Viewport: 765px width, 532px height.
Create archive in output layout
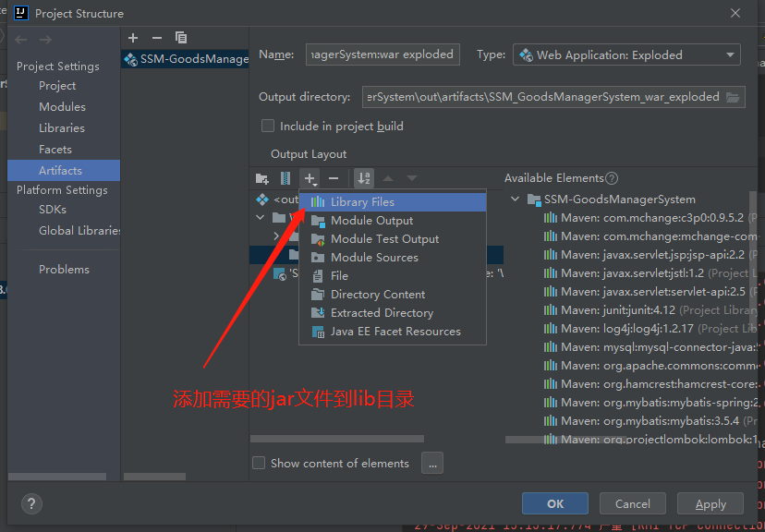[x=285, y=178]
